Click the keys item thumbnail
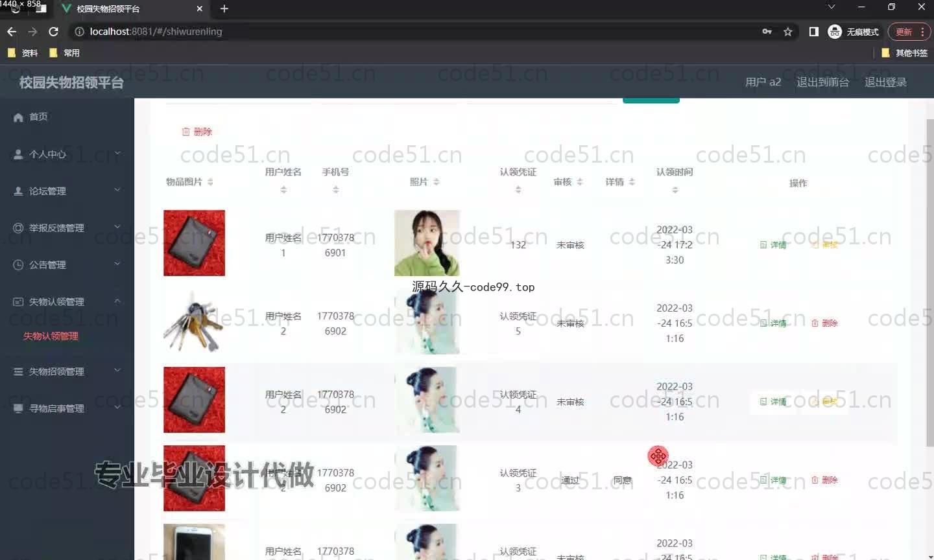The image size is (934, 560). 194,321
